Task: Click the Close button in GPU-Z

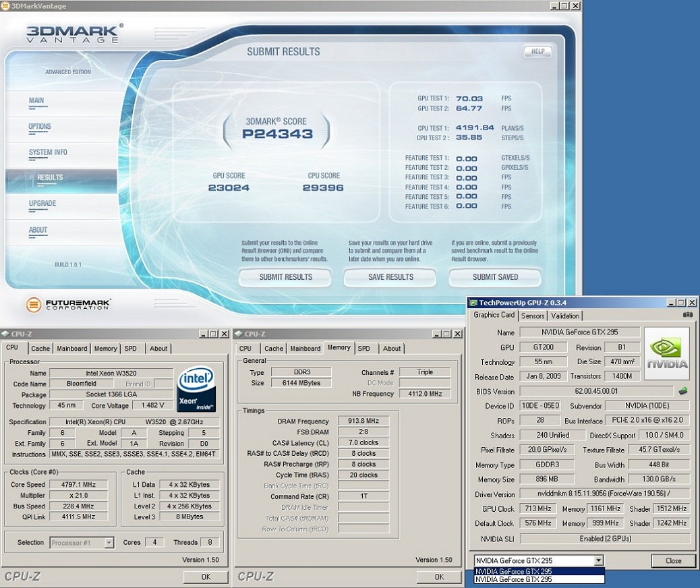Action: click(673, 560)
